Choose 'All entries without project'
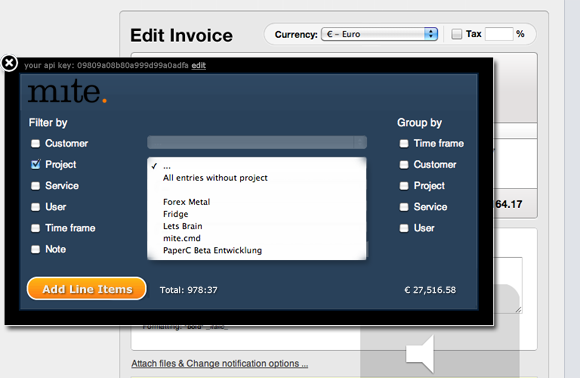This screenshot has height=378, width=580. point(257,178)
